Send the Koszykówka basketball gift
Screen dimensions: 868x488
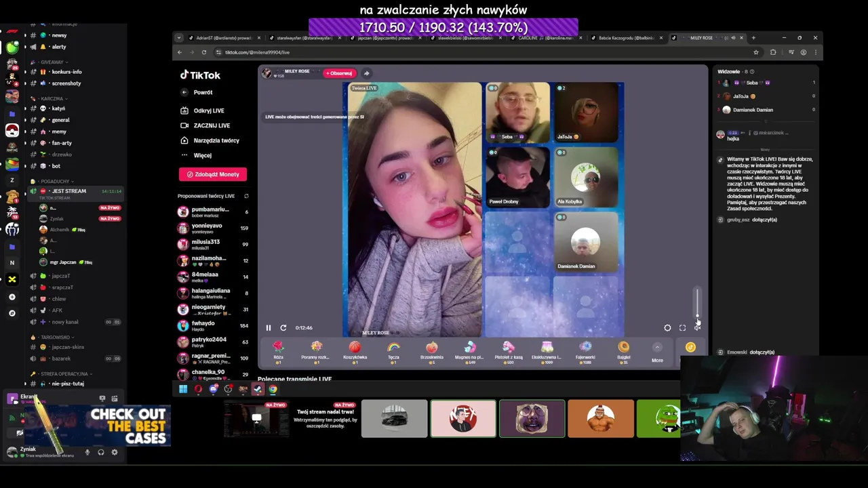pyautogui.click(x=355, y=351)
